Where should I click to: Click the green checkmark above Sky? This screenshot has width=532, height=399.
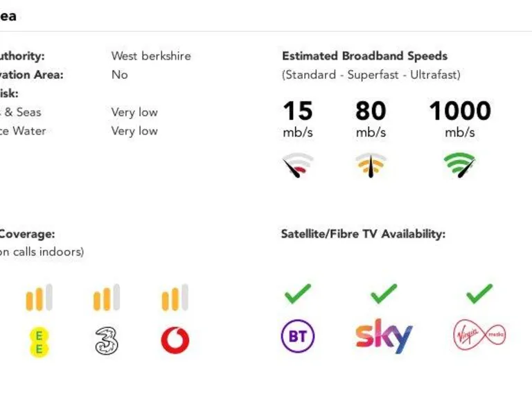(384, 294)
